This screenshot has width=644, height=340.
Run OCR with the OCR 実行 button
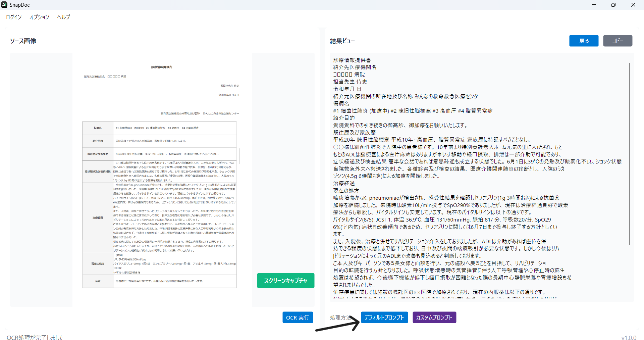point(298,318)
